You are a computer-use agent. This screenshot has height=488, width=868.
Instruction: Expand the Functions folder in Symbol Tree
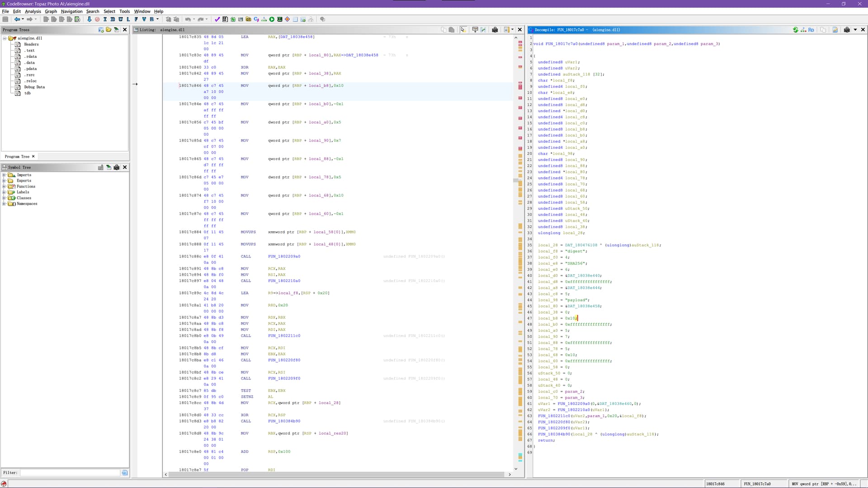(x=5, y=187)
